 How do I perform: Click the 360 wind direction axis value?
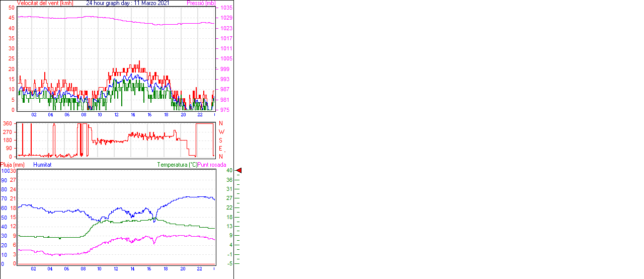(8, 123)
